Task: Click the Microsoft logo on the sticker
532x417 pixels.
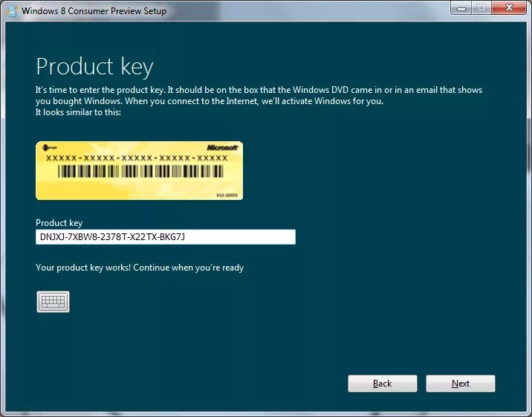Action: [223, 148]
